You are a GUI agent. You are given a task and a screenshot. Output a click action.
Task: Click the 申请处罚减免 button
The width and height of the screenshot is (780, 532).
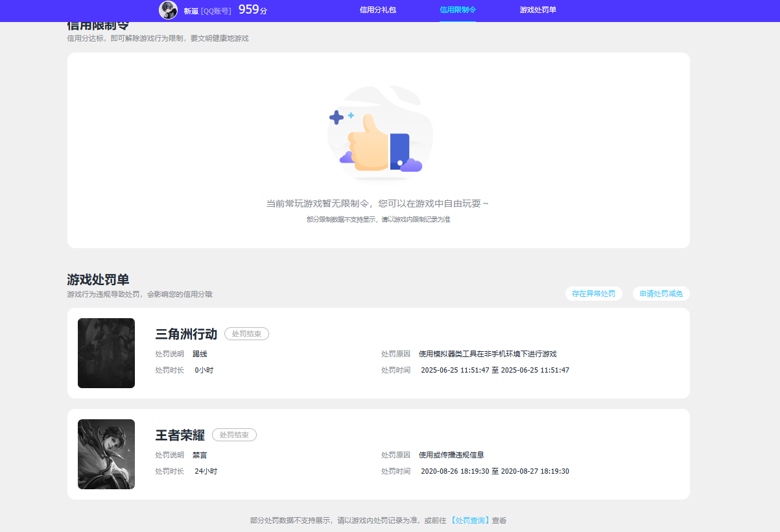tap(660, 293)
